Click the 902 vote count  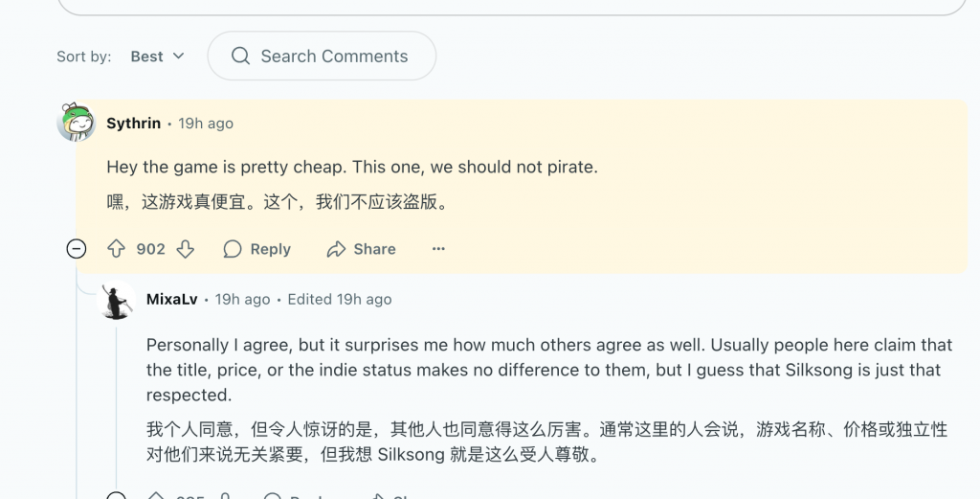[150, 249]
